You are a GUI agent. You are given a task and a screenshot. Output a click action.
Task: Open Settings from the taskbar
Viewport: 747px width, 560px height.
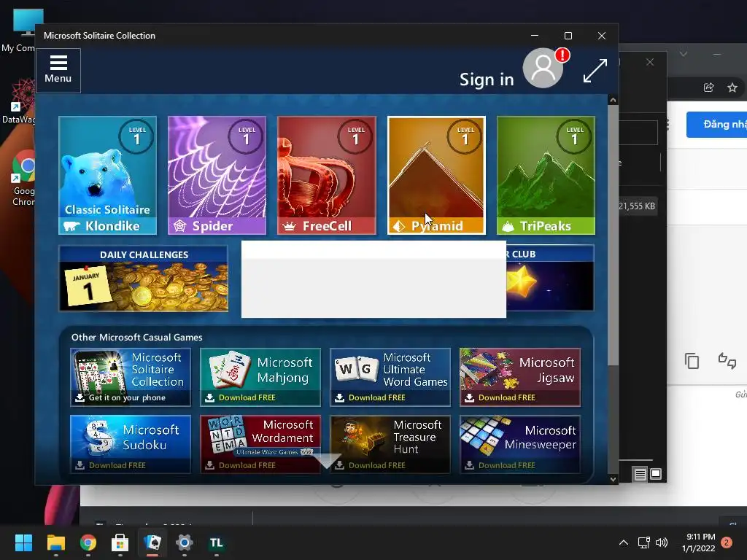click(185, 542)
